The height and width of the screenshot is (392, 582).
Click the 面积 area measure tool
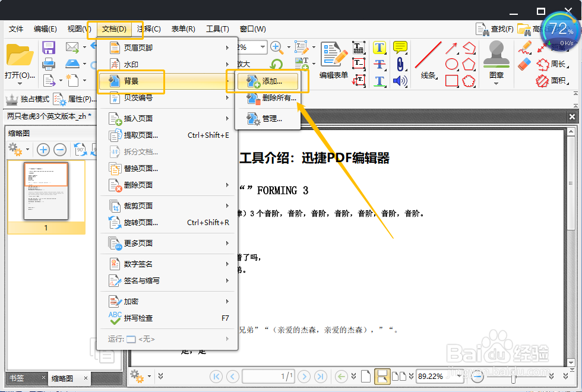click(553, 80)
